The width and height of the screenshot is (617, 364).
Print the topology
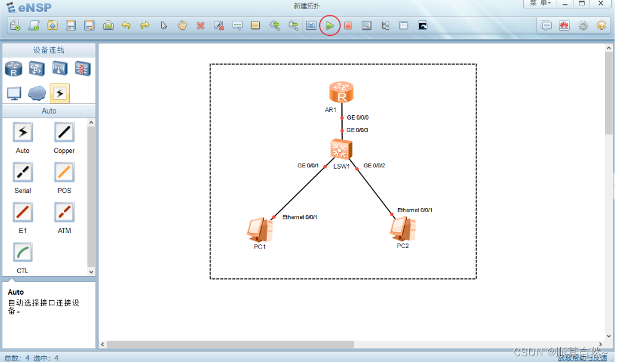pos(108,26)
